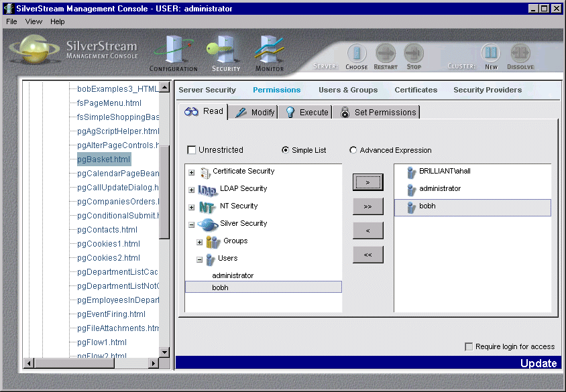Collapse the Silver Security node
This screenshot has height=392, width=566.
click(192, 224)
